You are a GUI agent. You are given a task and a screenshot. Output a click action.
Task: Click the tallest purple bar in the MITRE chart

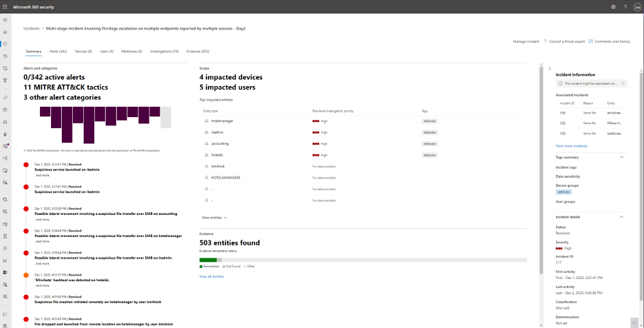pos(89,125)
